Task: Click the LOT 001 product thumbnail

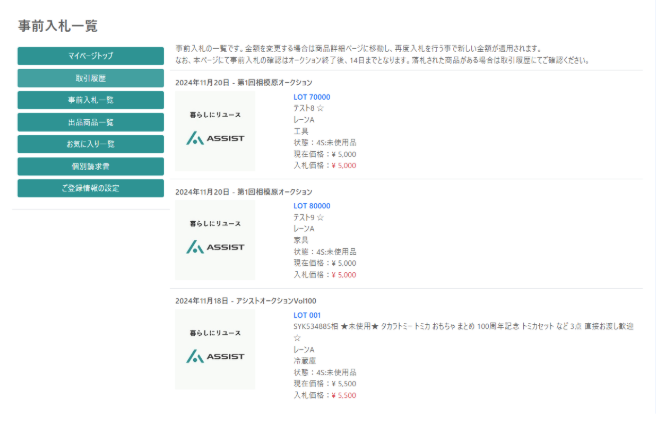Action: pyautogui.click(x=215, y=350)
